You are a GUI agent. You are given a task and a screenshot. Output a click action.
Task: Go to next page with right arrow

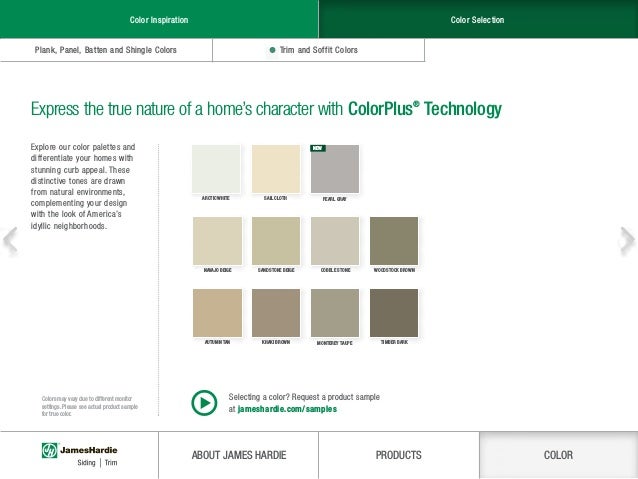[x=627, y=240]
